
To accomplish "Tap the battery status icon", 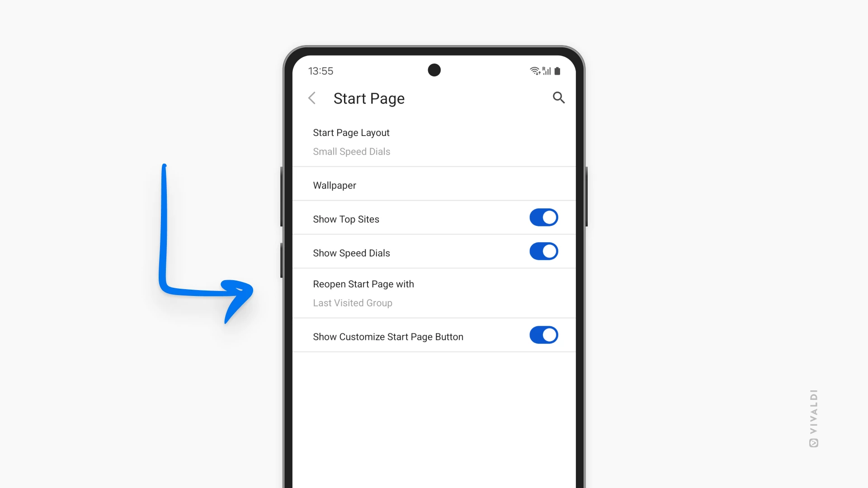I will click(556, 70).
